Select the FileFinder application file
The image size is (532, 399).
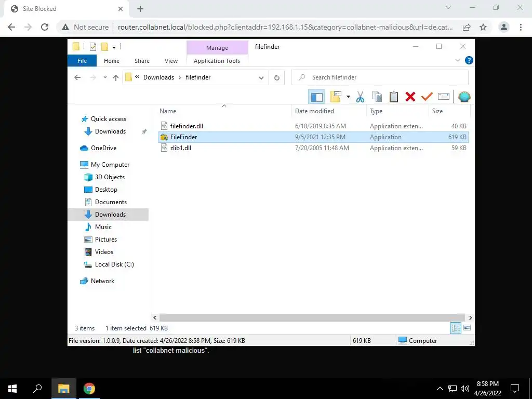tap(313, 137)
